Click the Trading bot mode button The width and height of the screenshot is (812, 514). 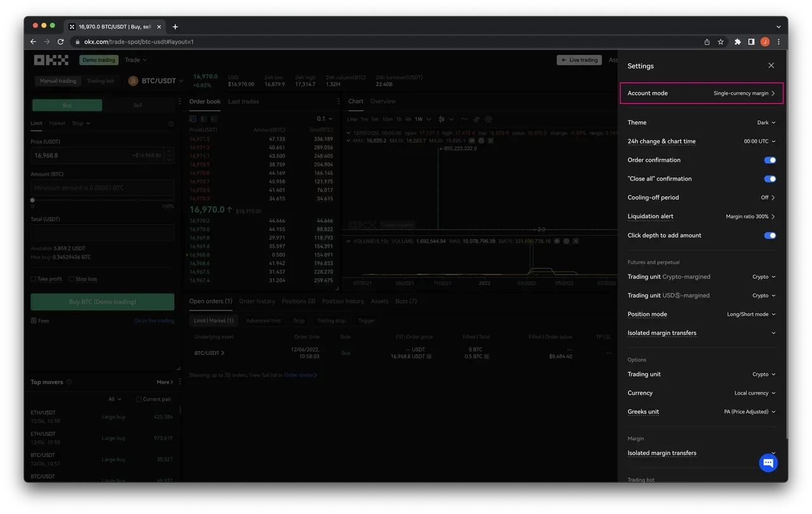pos(100,81)
